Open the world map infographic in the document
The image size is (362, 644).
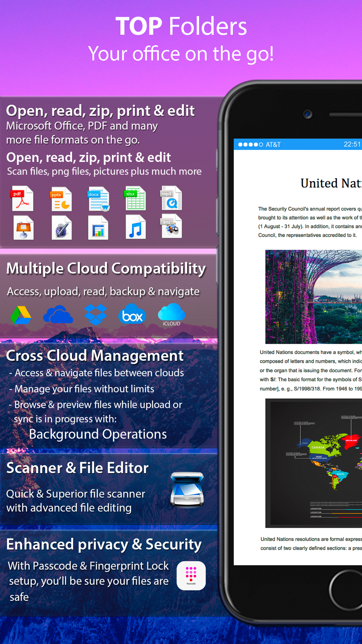pos(313,463)
